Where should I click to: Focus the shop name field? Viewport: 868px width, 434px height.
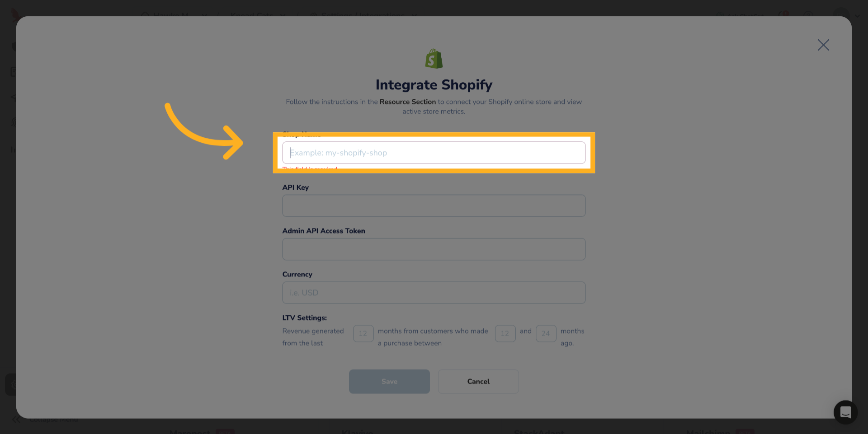434,153
